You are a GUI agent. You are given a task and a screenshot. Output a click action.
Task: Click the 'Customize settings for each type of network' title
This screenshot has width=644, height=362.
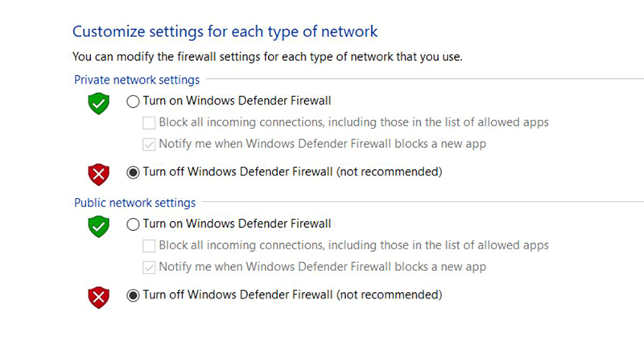pos(225,31)
